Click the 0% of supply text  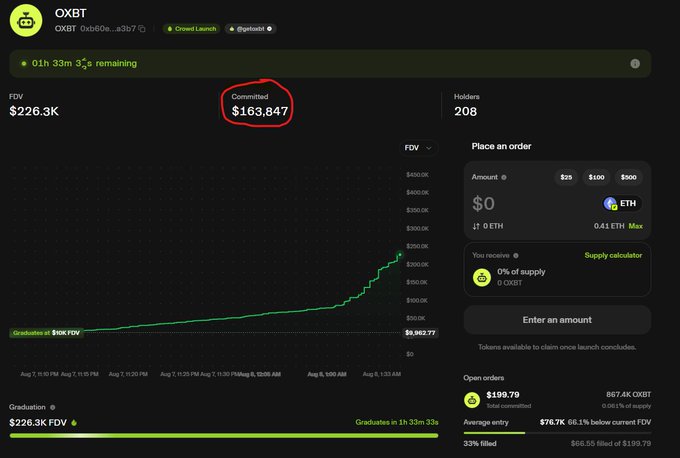click(x=521, y=272)
